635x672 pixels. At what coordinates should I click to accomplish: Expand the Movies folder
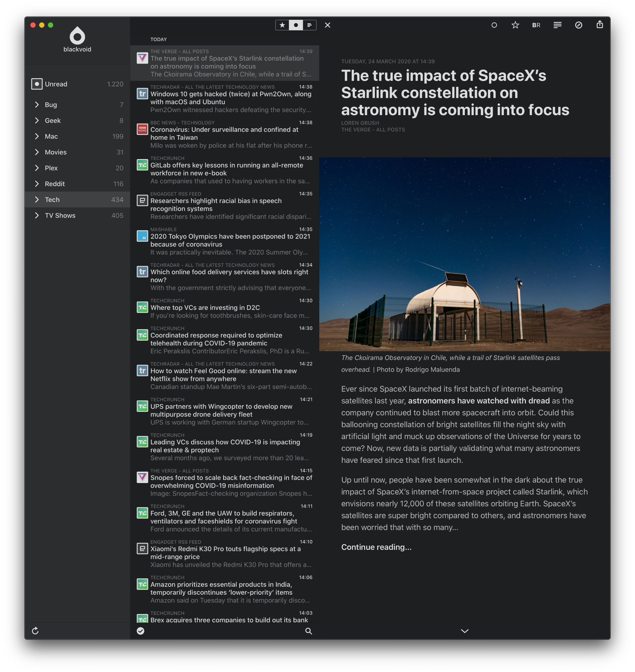(37, 152)
